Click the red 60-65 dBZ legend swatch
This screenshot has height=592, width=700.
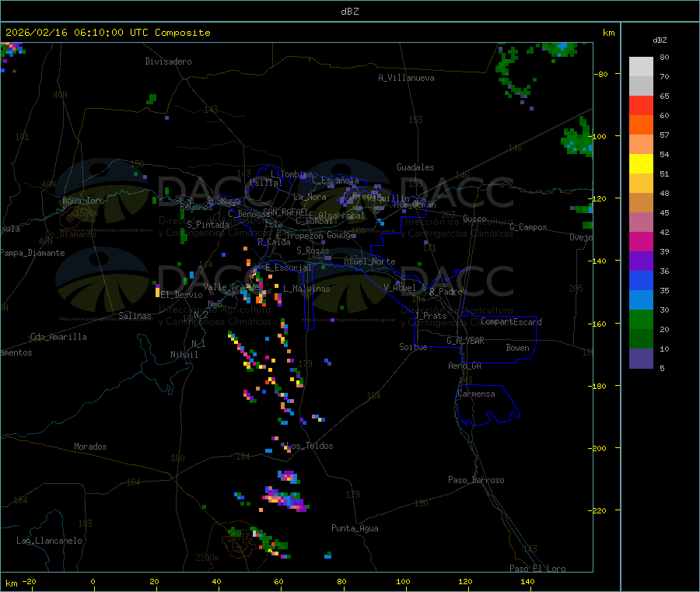641,105
